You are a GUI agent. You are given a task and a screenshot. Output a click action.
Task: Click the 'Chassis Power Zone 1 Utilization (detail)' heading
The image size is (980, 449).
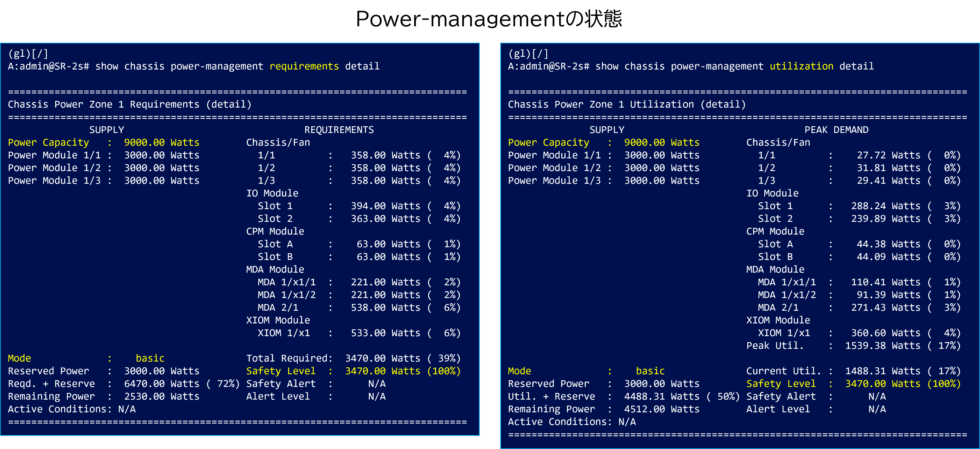pyautogui.click(x=627, y=104)
